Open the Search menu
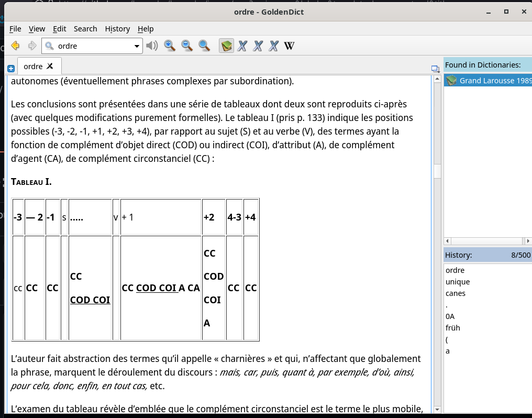 point(85,29)
